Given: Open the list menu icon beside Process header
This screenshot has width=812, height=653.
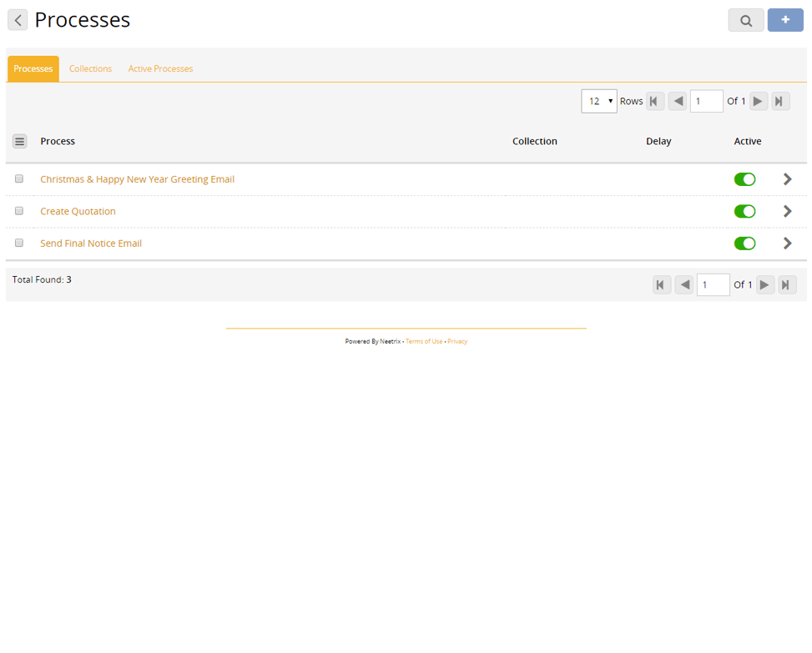Looking at the screenshot, I should point(20,141).
